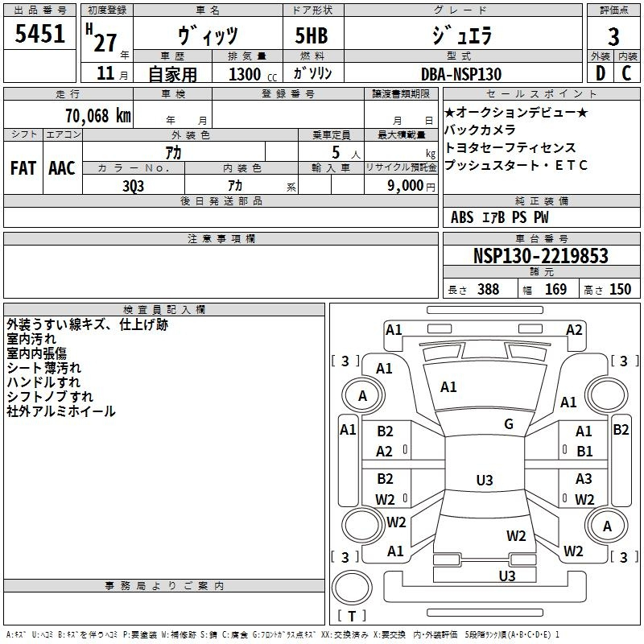Click the G mark on windshield diagram

click(x=509, y=424)
